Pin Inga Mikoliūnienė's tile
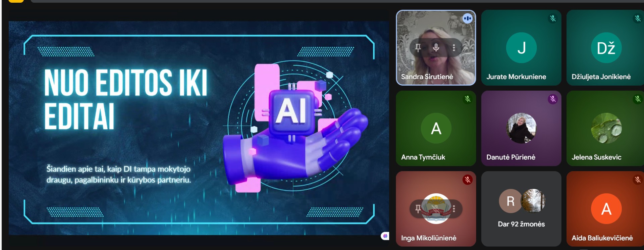The width and height of the screenshot is (644, 250). 418,209
